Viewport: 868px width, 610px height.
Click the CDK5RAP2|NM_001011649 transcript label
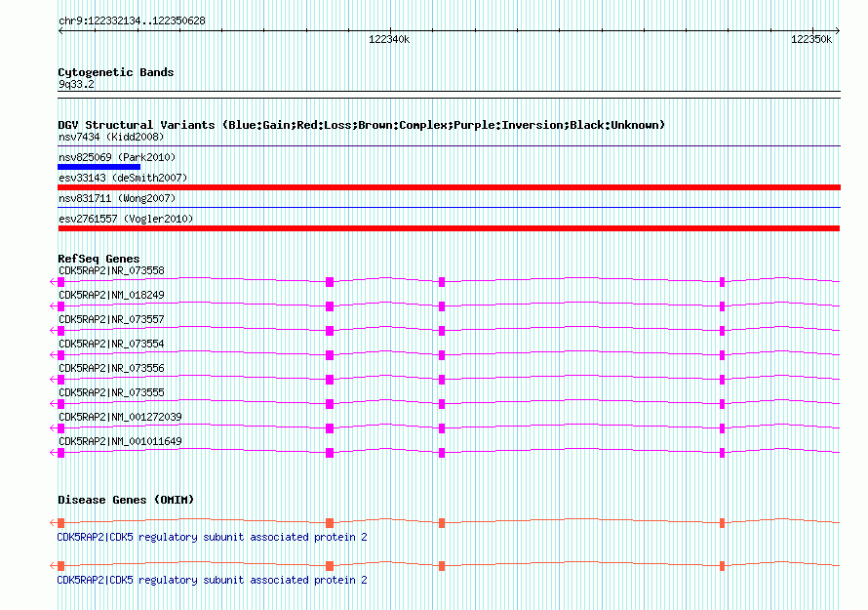point(120,441)
